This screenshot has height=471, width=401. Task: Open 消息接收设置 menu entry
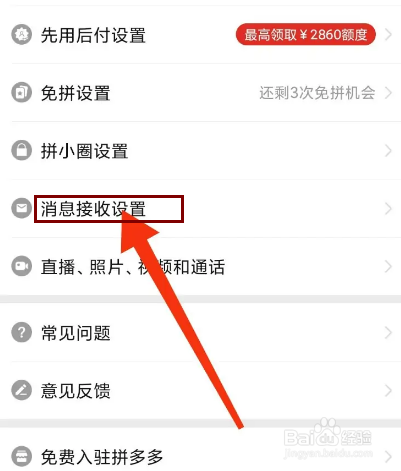(x=200, y=209)
